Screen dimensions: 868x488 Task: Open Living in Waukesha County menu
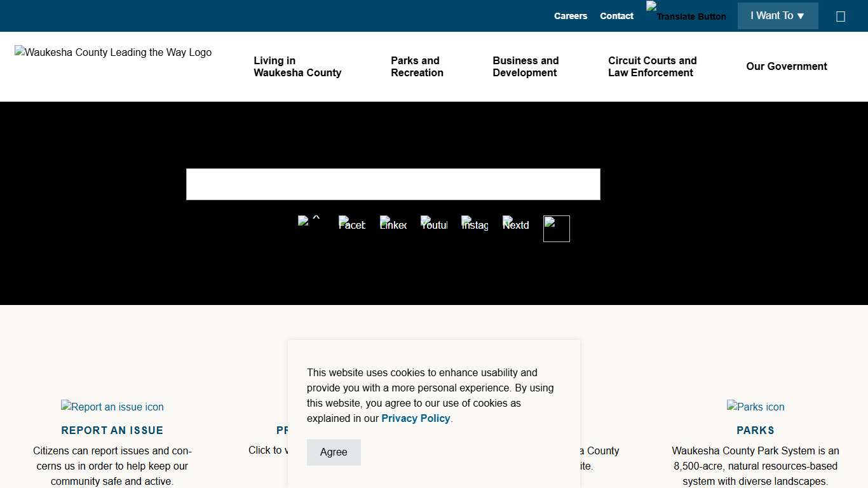click(x=297, y=67)
